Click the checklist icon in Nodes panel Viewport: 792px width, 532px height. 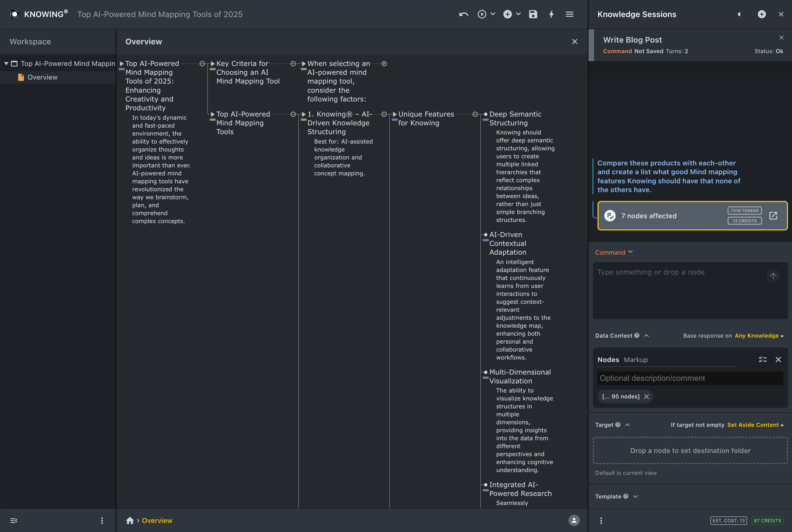coord(762,360)
